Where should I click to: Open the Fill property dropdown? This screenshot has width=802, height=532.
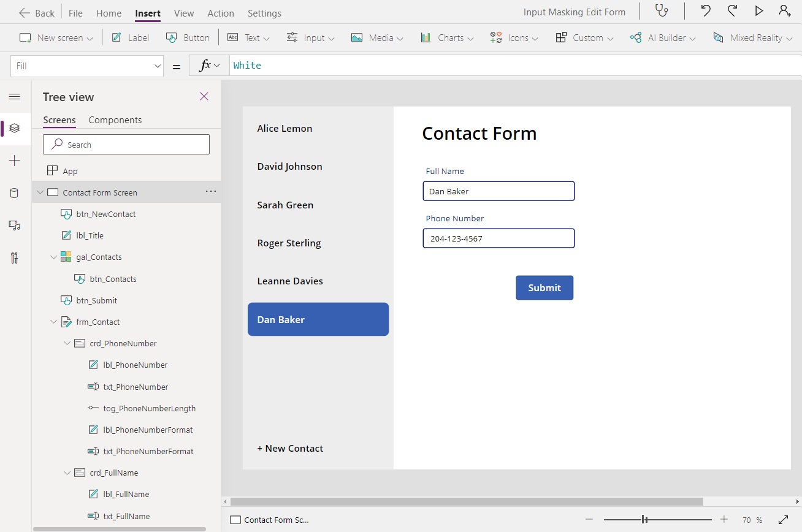[x=157, y=66]
